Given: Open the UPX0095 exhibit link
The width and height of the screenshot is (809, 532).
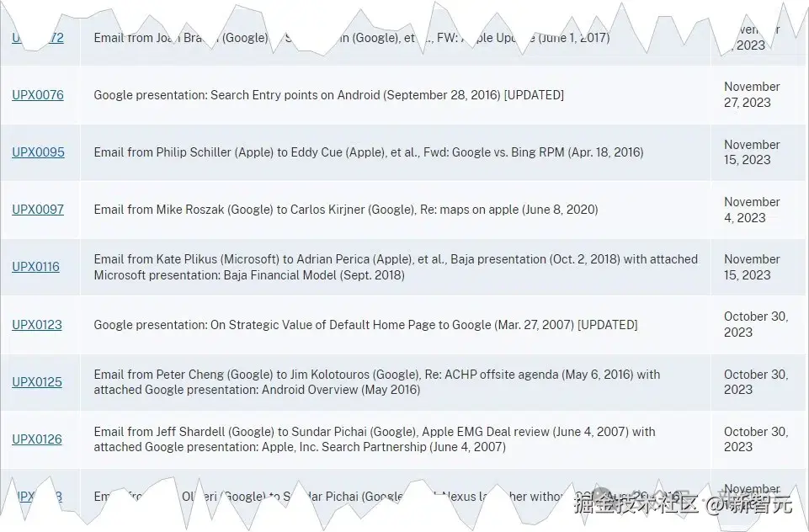Looking at the screenshot, I should pos(38,152).
